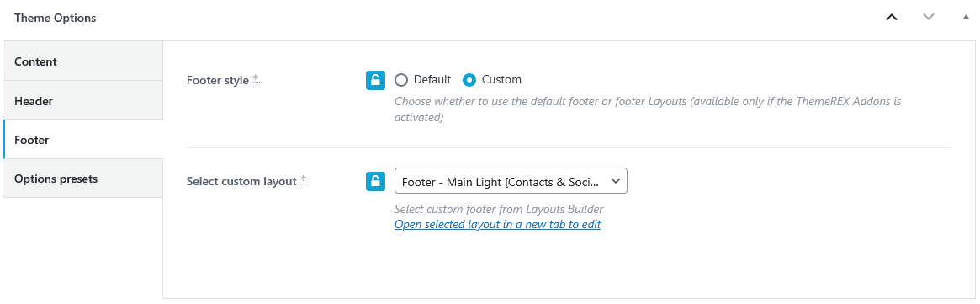This screenshot has height=304, width=980.
Task: Open the Footer - Main Light layout dropdown
Action: 511,181
